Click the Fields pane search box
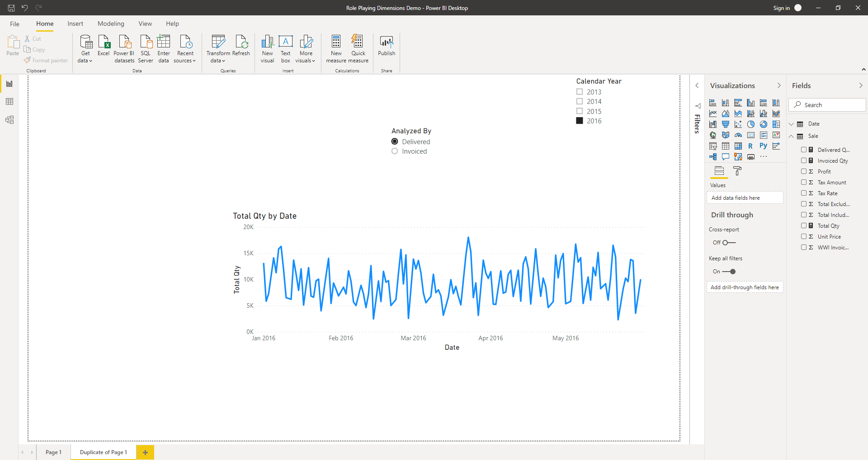868x460 pixels. [x=827, y=105]
